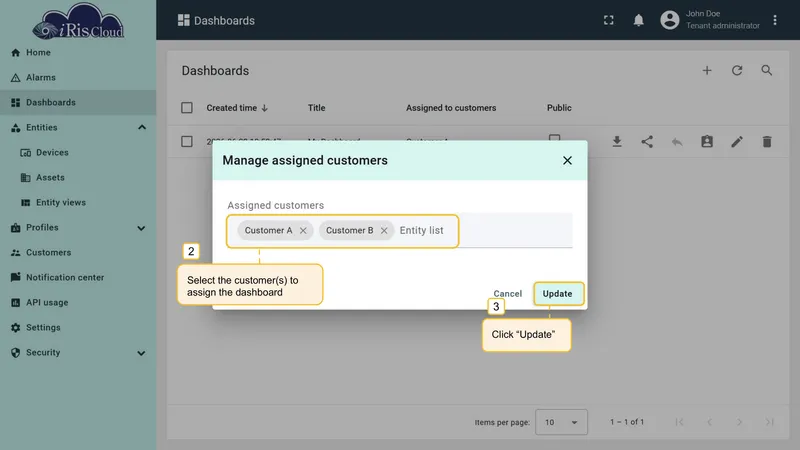Open Notification center in sidebar

point(78,278)
